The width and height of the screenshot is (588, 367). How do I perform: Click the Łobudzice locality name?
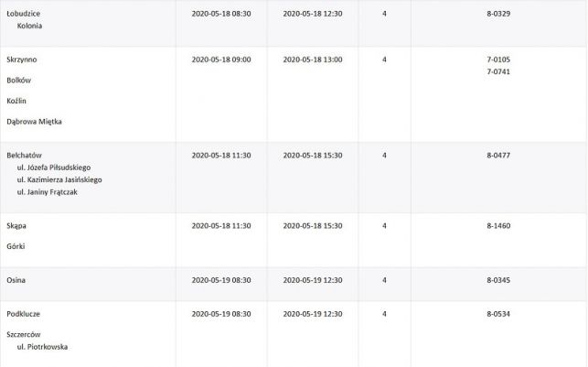click(22, 15)
